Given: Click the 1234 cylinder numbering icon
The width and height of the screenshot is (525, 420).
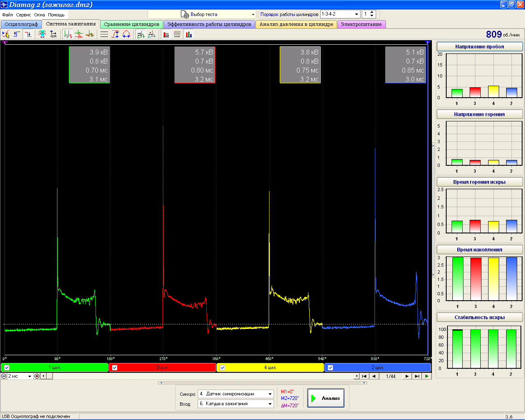Looking at the screenshot, I should 53,34.
